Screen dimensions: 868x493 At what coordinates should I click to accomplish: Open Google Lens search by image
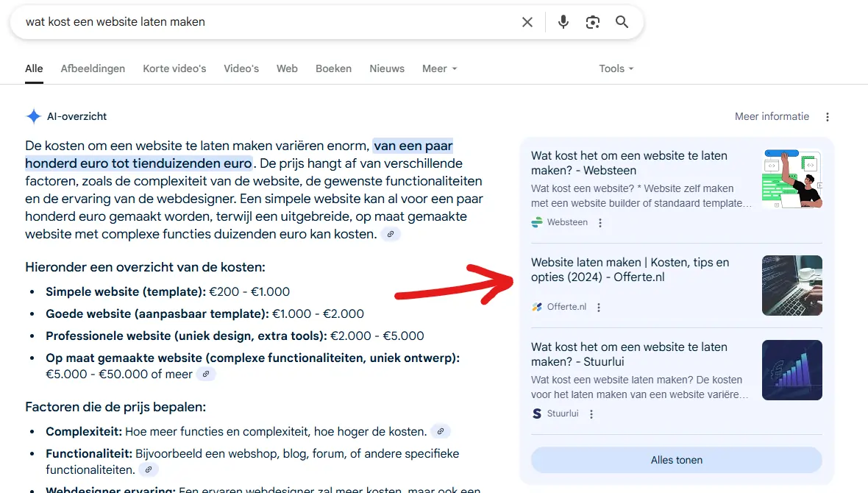tap(593, 22)
